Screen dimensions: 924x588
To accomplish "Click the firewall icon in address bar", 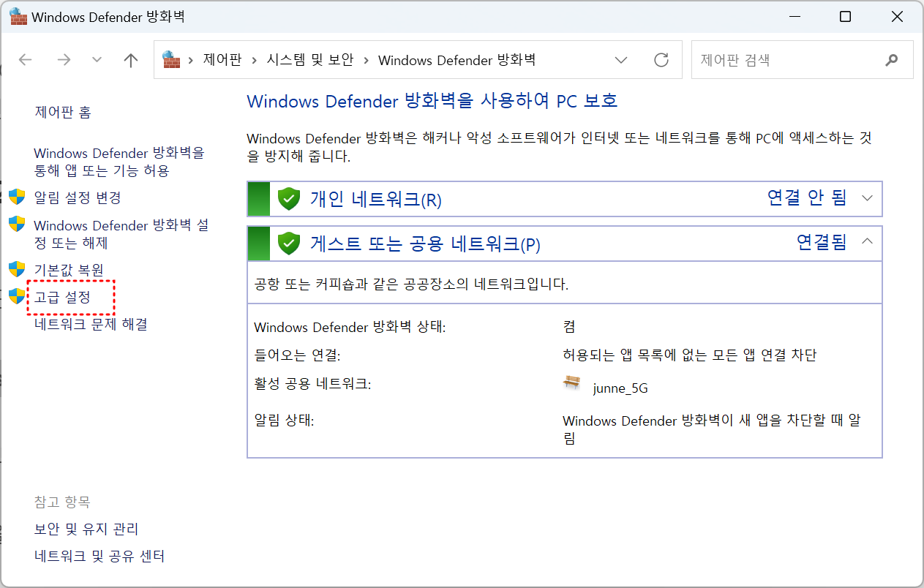I will (171, 59).
